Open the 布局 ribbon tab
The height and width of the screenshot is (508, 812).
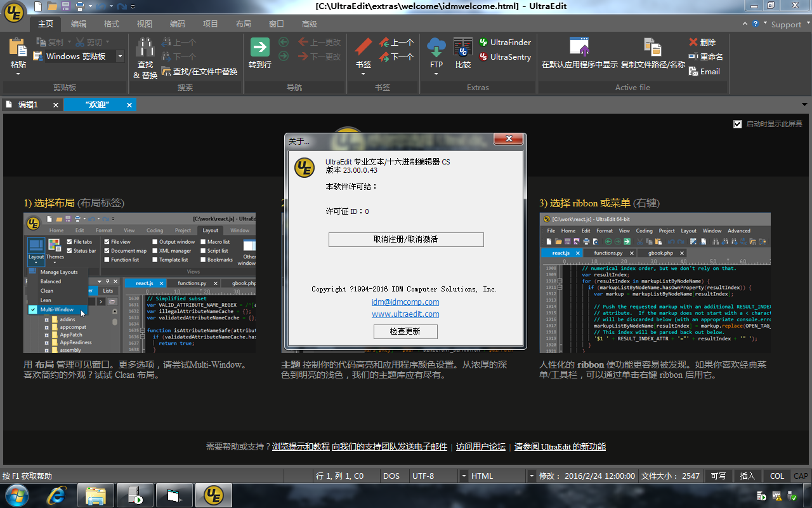(x=243, y=23)
